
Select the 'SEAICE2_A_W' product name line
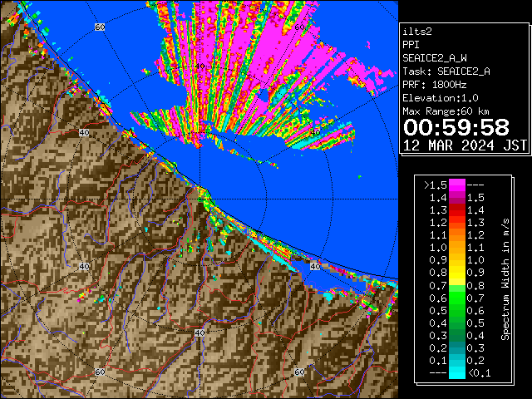(x=435, y=58)
